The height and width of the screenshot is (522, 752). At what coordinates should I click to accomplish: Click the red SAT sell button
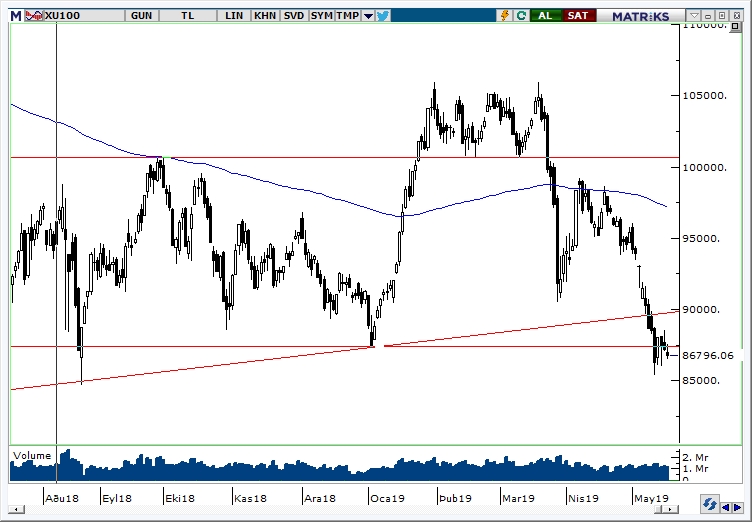[x=578, y=15]
